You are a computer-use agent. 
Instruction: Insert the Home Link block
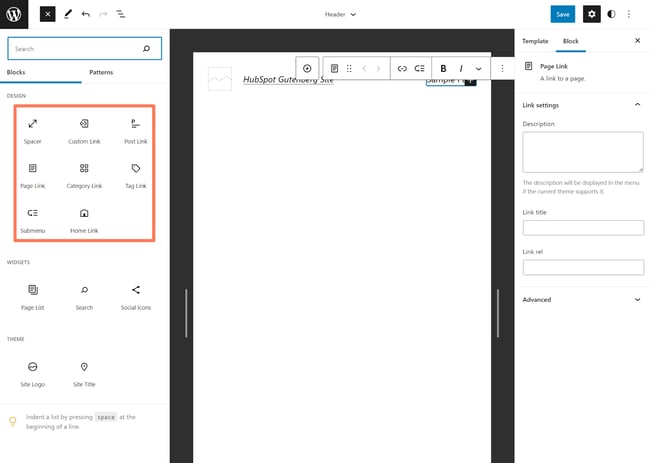84,219
